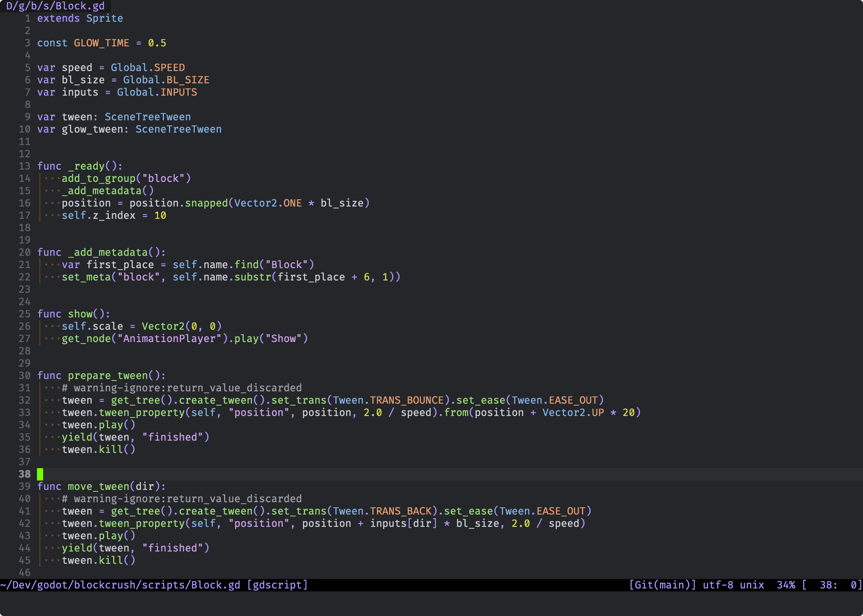Click the green cursor on line 38
This screenshot has height=616, width=863.
click(40, 474)
